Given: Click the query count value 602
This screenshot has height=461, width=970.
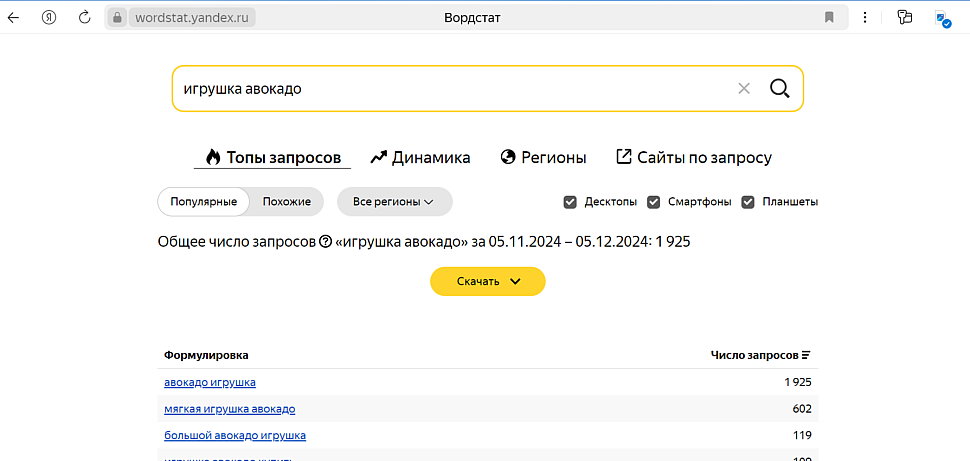Looking at the screenshot, I should click(802, 409).
